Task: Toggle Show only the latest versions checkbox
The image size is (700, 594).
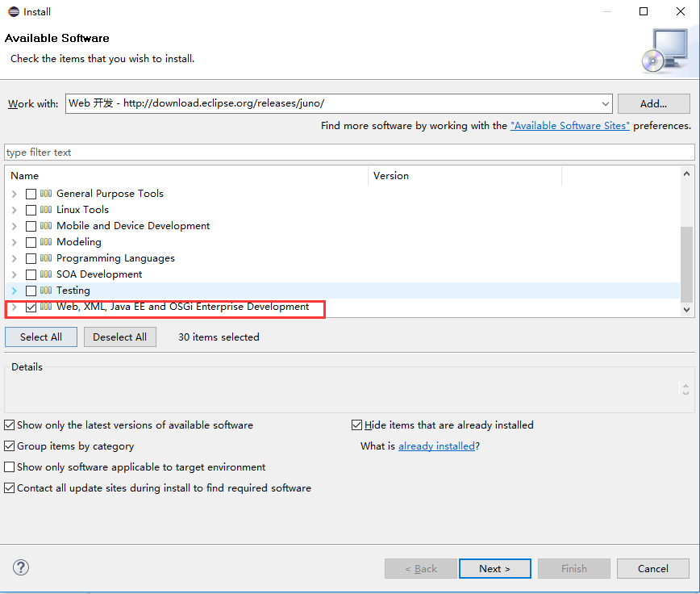Action: tap(10, 425)
